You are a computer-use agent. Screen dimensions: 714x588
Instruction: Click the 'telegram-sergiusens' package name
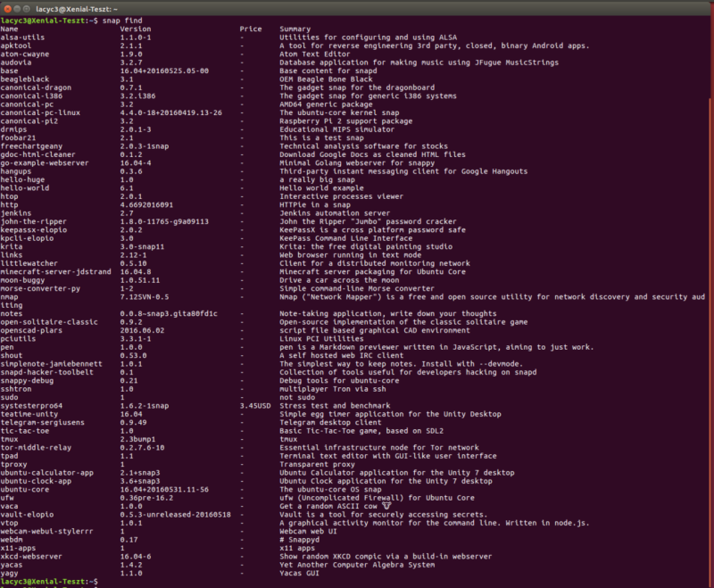(42, 423)
